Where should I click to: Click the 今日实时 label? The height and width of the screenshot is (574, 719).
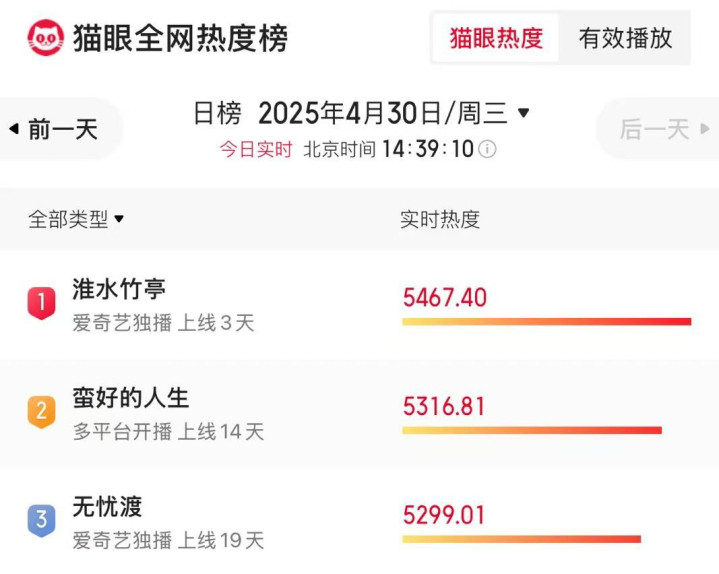point(256,149)
